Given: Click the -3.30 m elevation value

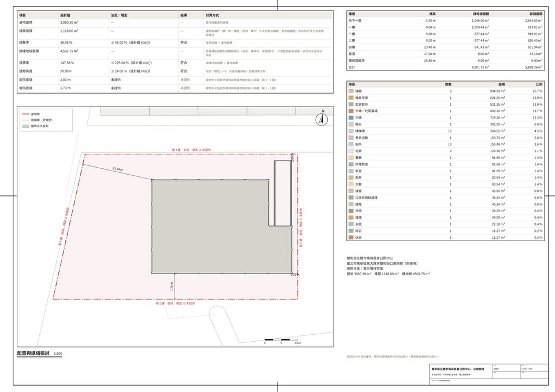Looking at the screenshot, I should coord(430,21).
